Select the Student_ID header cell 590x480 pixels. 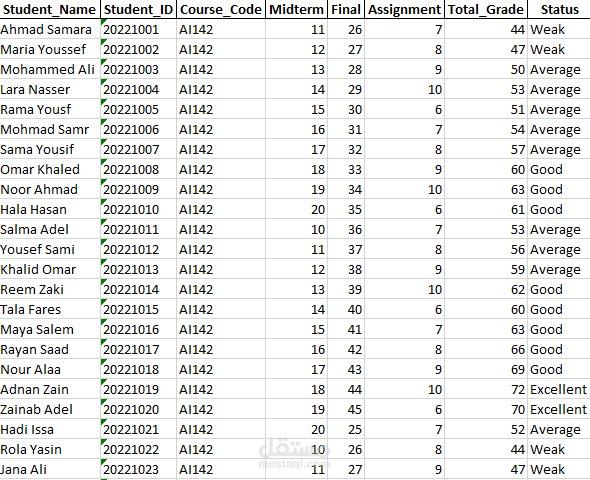tap(138, 9)
